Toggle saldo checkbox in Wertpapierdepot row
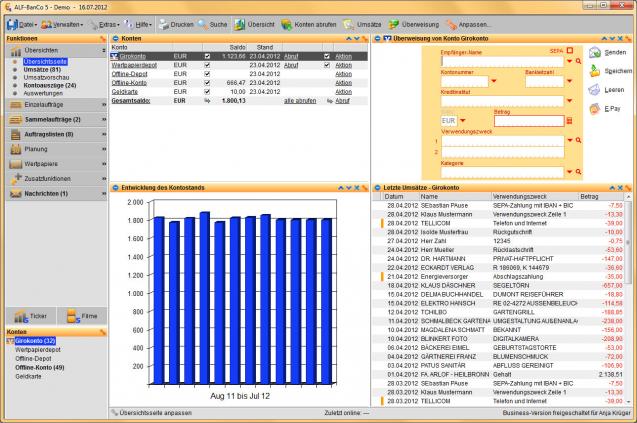 coord(207,65)
